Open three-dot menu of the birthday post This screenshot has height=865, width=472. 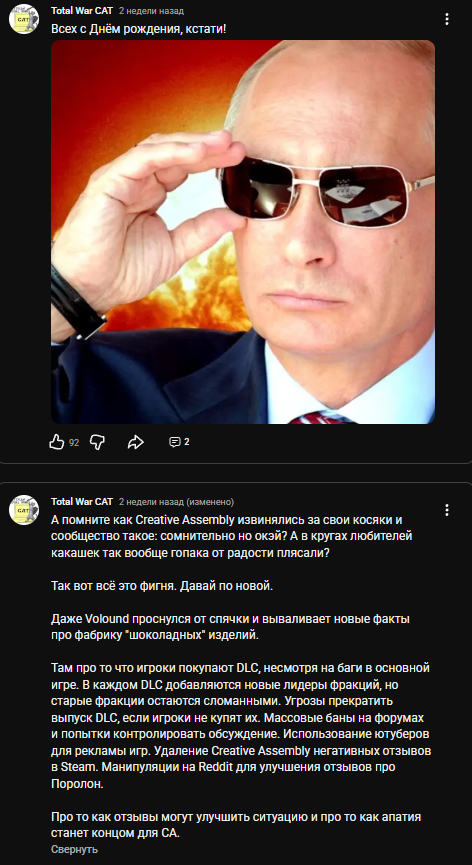[x=447, y=19]
